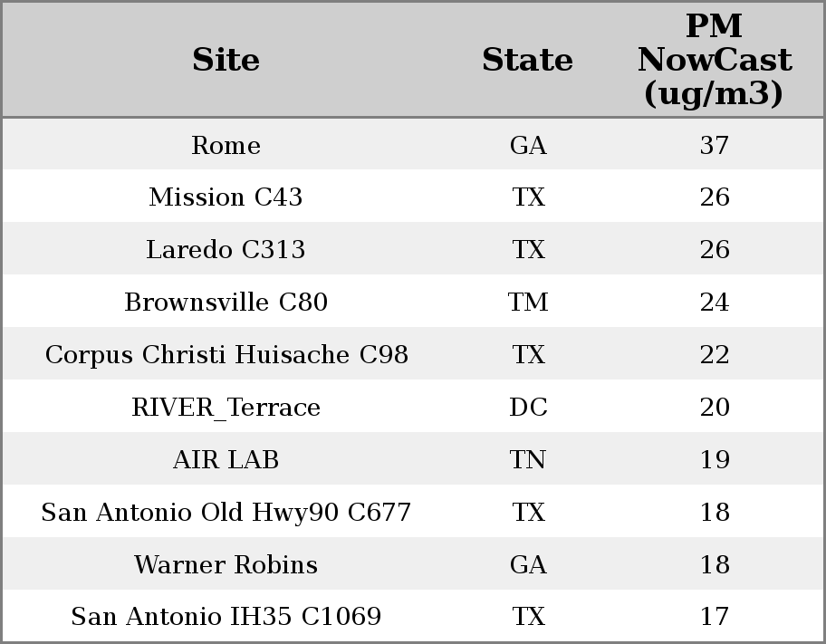
Task: Click the PM value 17
Action: point(715,616)
